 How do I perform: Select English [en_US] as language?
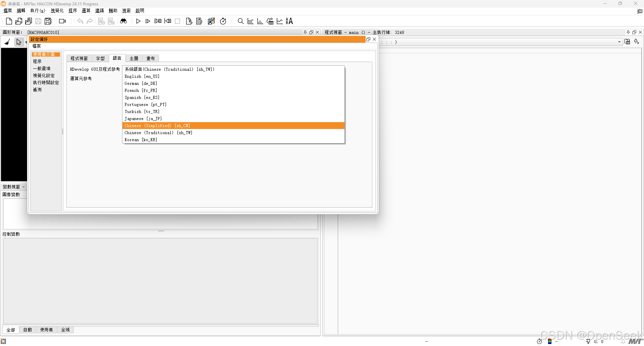click(142, 76)
